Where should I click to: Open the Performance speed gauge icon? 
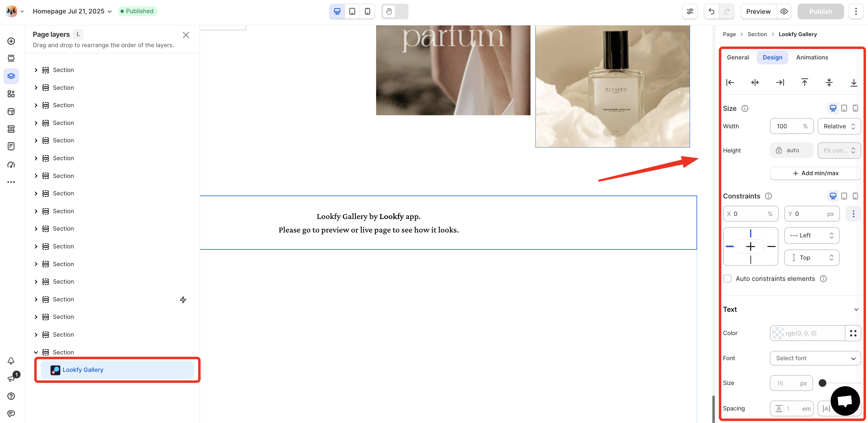[x=11, y=164]
